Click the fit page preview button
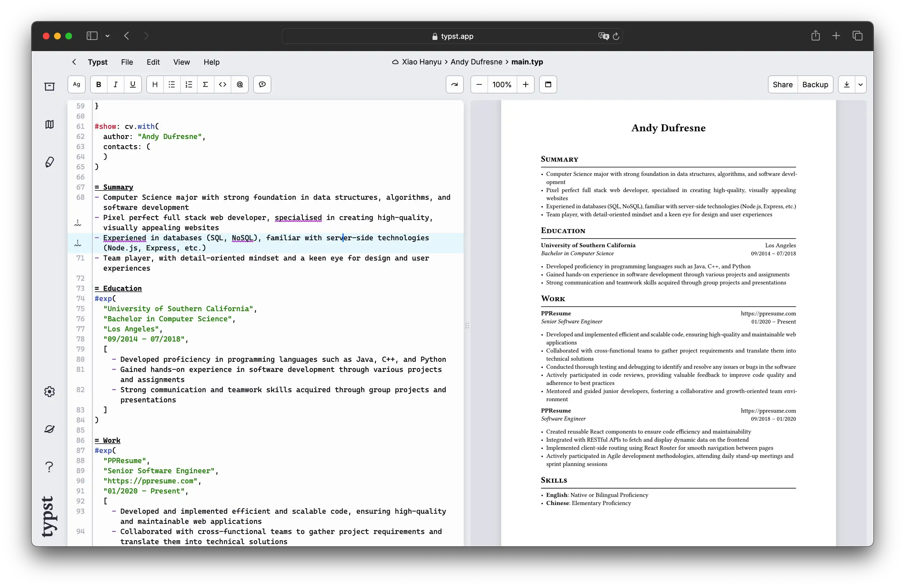 548,84
